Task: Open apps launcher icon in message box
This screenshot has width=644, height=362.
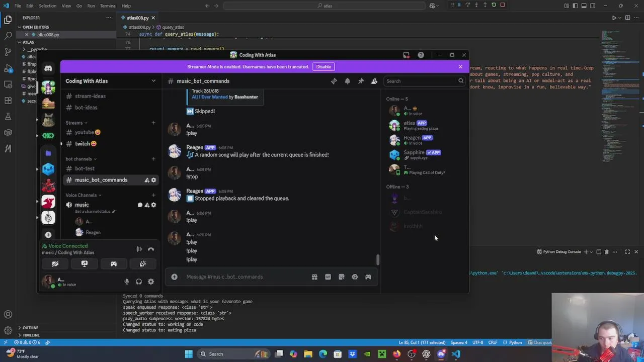Action: (368, 277)
